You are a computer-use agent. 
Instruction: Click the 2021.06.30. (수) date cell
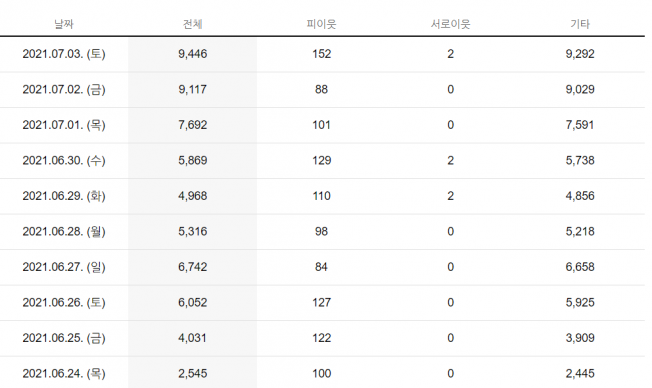coord(64,161)
